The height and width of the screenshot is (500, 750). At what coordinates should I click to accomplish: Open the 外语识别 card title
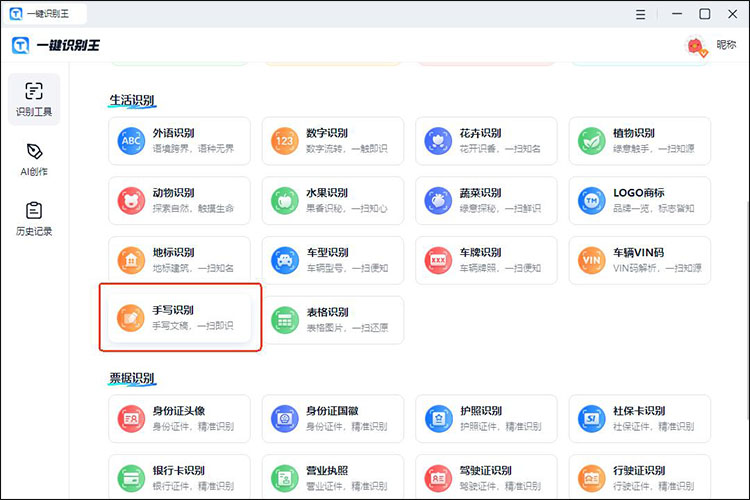click(x=173, y=133)
